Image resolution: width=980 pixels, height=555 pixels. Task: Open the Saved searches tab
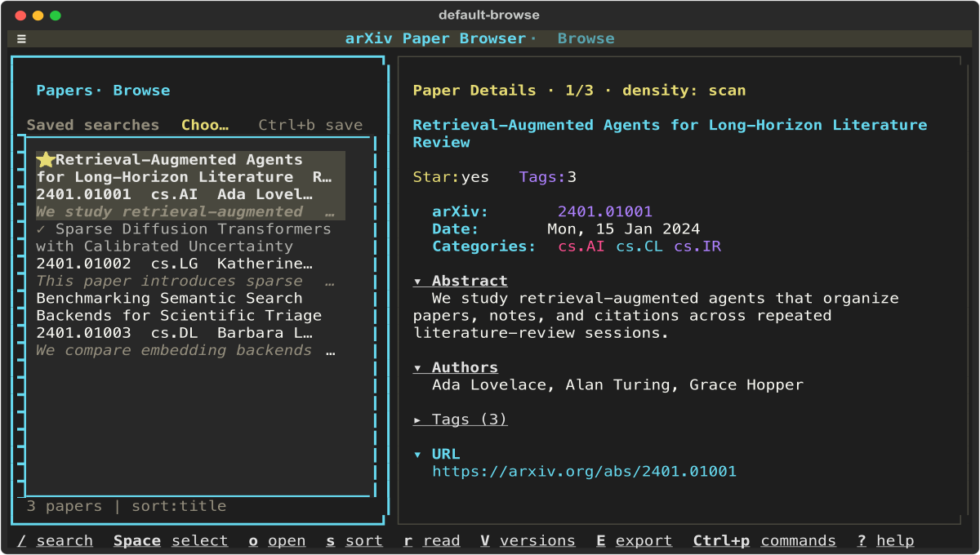pyautogui.click(x=93, y=125)
